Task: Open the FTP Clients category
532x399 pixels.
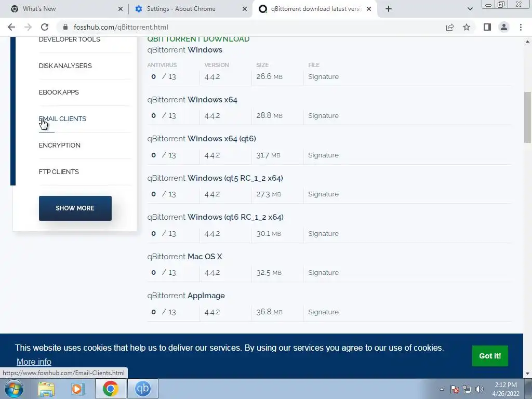Action: [59, 171]
